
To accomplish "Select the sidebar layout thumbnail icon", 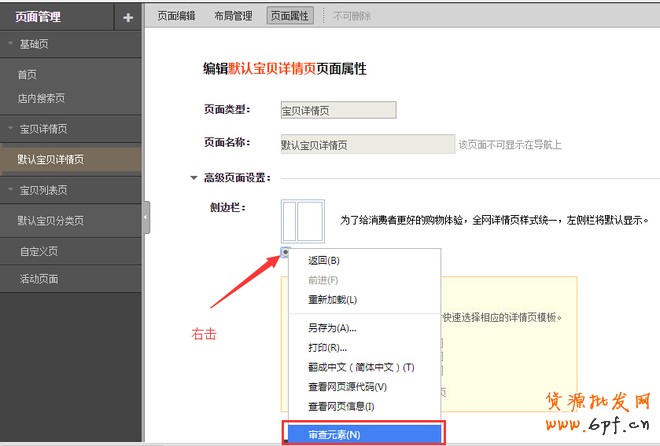I will point(302,221).
